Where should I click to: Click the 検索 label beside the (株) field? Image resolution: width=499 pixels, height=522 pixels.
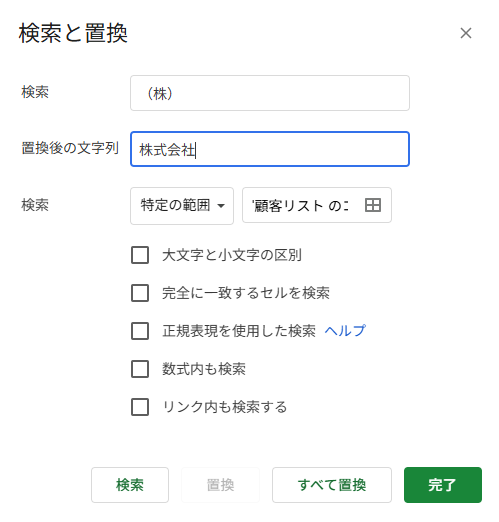coord(35,92)
